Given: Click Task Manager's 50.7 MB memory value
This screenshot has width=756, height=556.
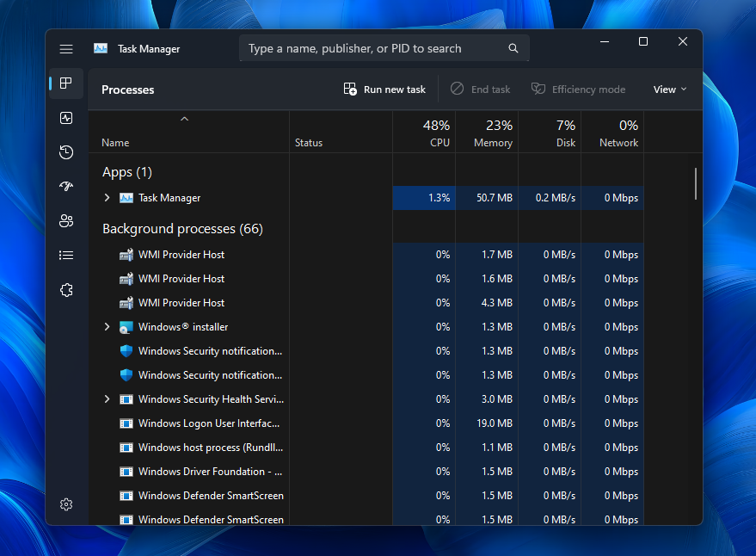Looking at the screenshot, I should point(495,198).
